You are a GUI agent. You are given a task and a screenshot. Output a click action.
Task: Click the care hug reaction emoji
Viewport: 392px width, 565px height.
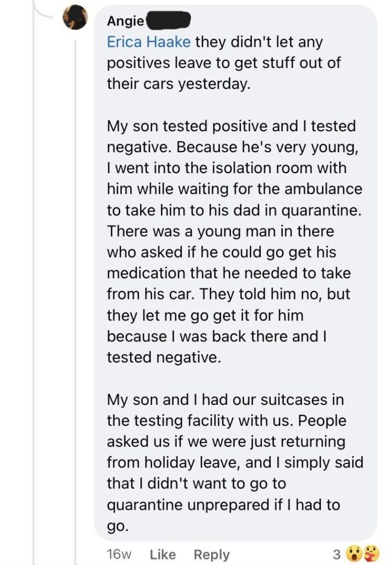370,554
